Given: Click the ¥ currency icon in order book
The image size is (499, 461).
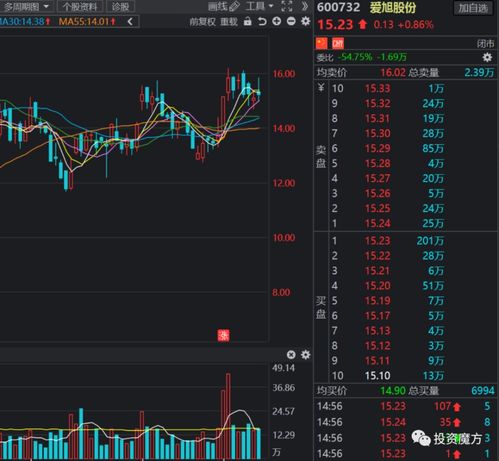Looking at the screenshot, I should [x=321, y=88].
